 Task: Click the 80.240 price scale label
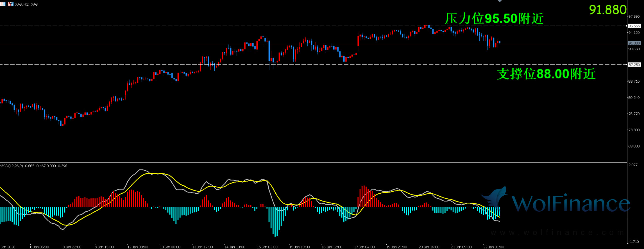634,98
